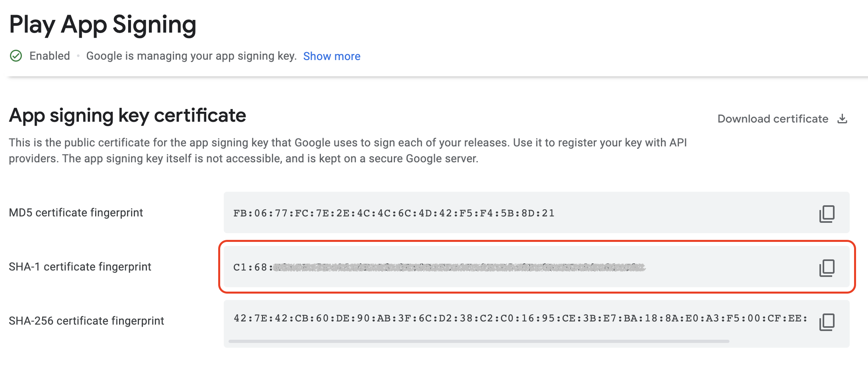
Task: Click the blurred part of SHA-1 fingerprint
Action: [458, 267]
